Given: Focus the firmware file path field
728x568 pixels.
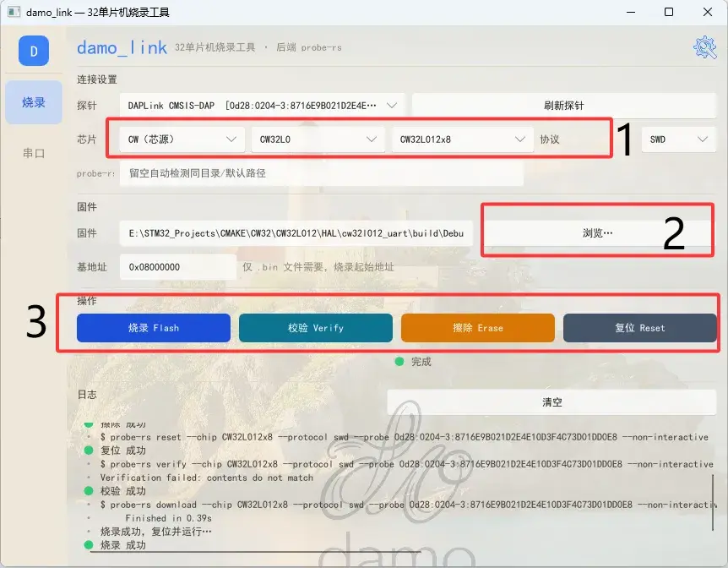Looking at the screenshot, I should coord(296,233).
